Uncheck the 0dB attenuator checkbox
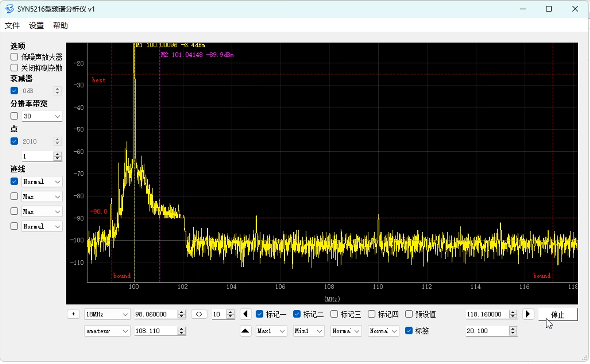Image resolution: width=590 pixels, height=364 pixels. pyautogui.click(x=14, y=90)
